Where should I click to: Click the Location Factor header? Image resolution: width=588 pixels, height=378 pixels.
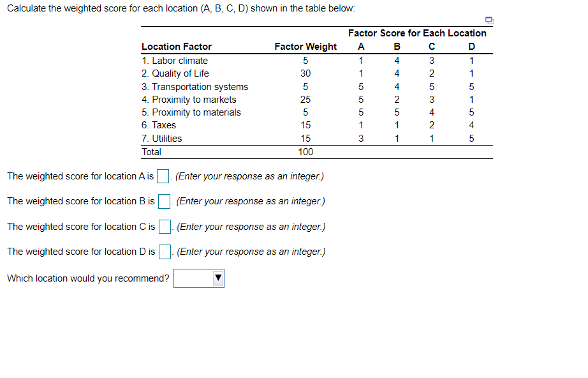coord(176,46)
